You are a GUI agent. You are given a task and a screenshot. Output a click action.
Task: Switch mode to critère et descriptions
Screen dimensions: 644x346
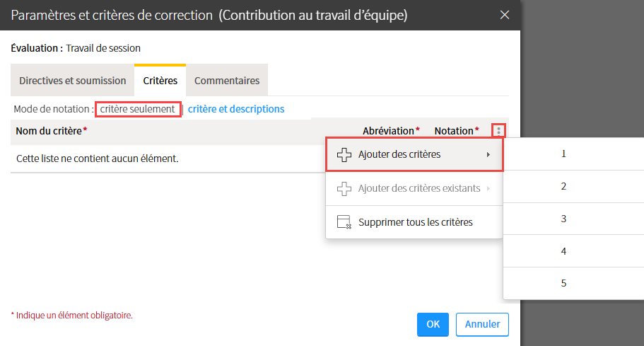coord(236,109)
